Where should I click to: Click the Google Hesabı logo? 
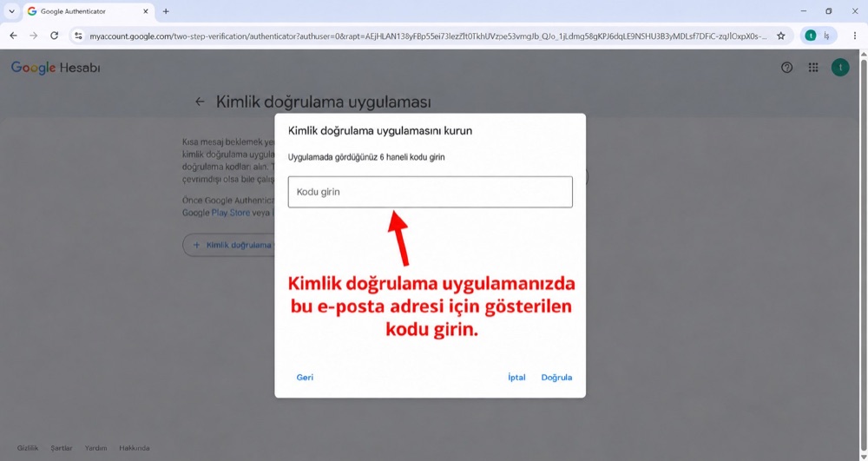[56, 68]
